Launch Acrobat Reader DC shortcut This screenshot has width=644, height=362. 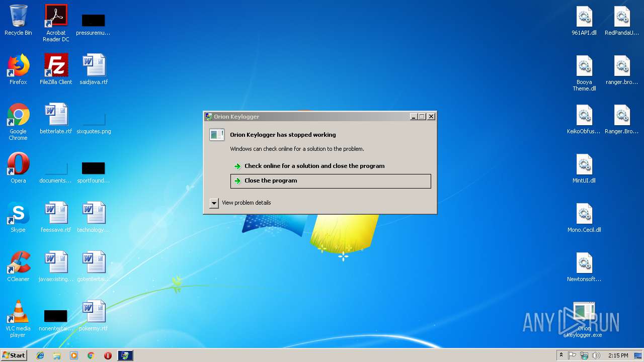point(56,23)
